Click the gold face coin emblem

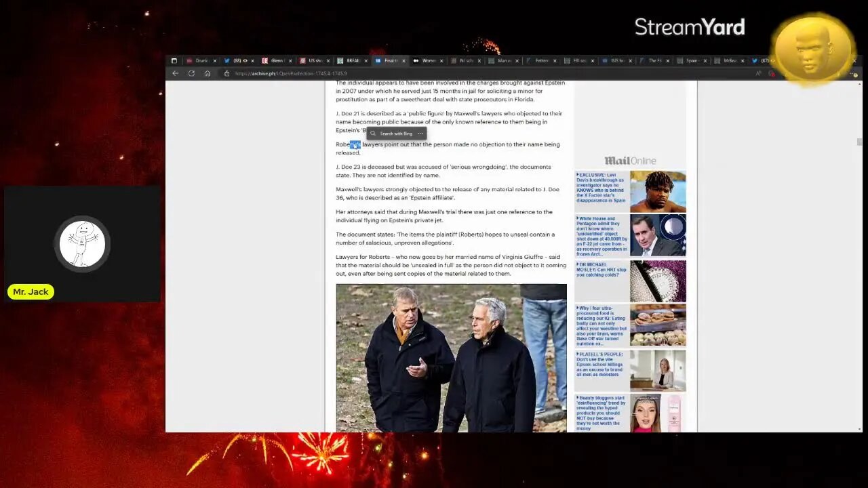pos(814,49)
